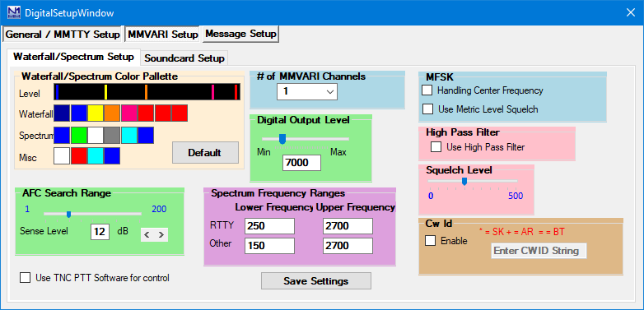The height and width of the screenshot is (310, 644).
Task: Select the cyan Spectrum color swatch
Action: coord(129,136)
